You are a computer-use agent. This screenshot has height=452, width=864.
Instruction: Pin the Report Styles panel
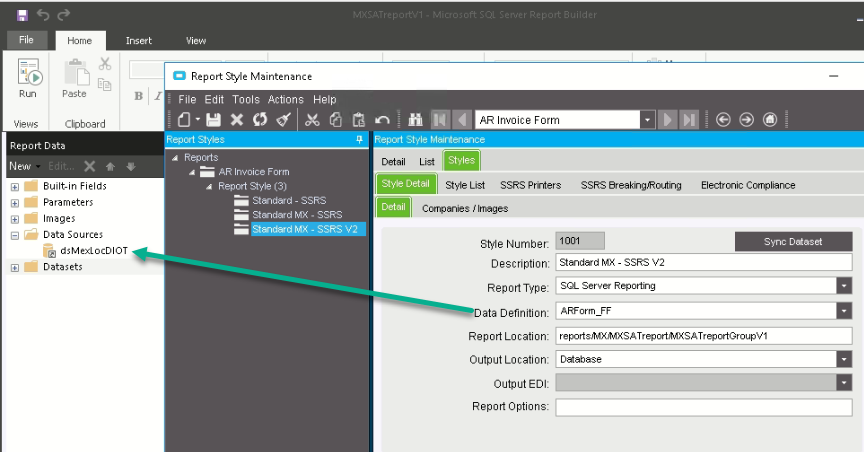[x=359, y=140]
